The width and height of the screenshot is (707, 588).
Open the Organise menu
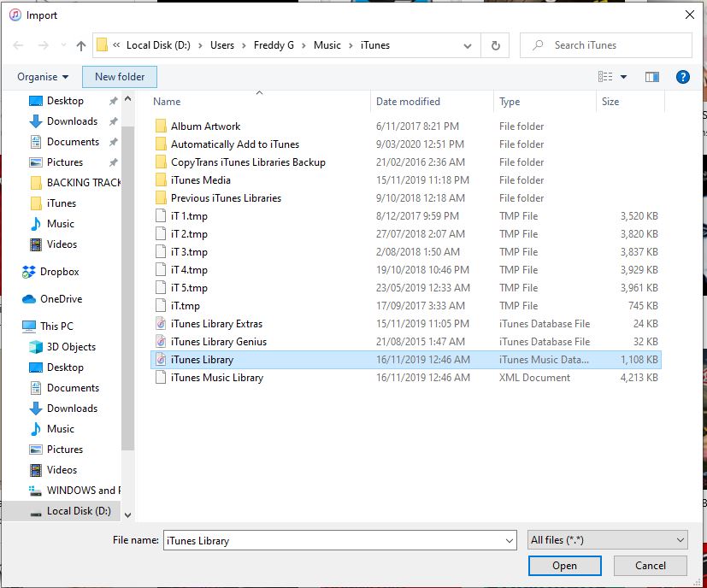[x=43, y=77]
